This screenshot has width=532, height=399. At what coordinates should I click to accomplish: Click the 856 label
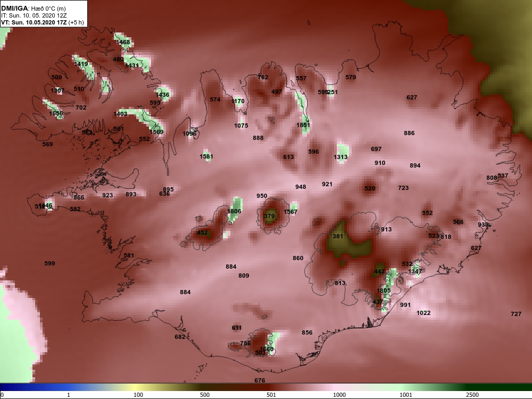click(x=307, y=332)
